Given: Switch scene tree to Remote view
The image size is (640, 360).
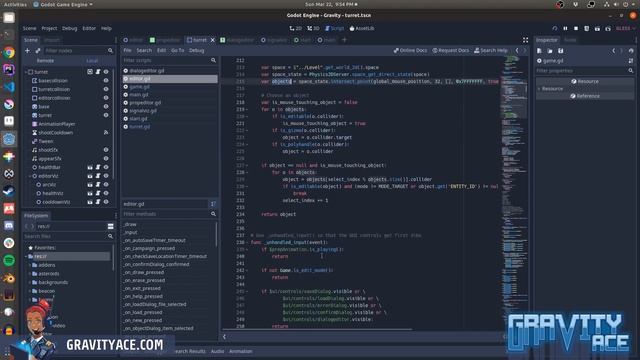Looking at the screenshot, I should (x=45, y=60).
